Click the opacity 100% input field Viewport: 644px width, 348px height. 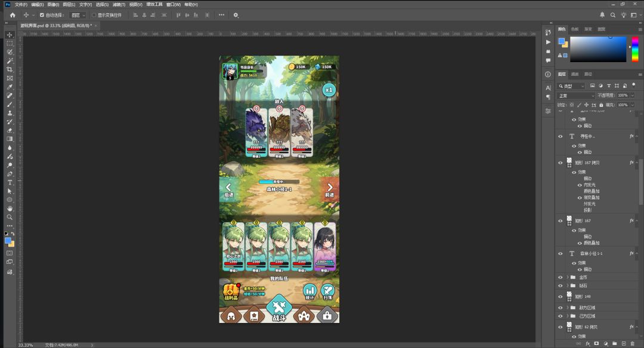623,96
